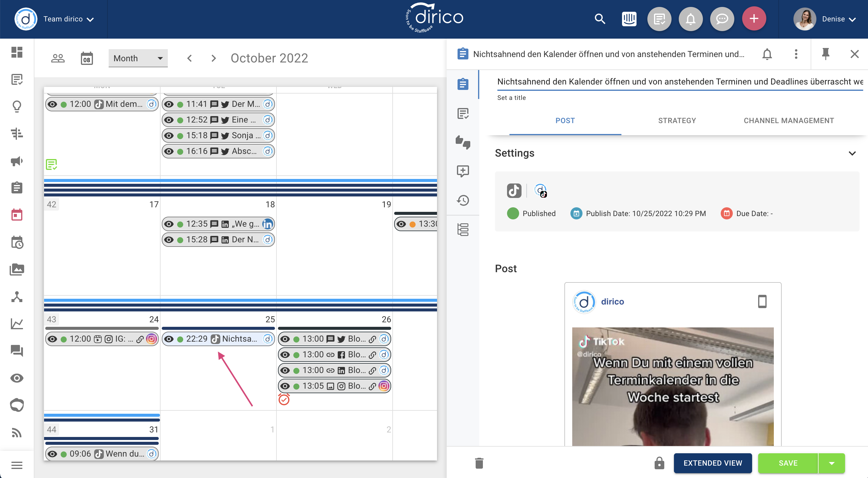Open notifications bell in top header

click(691, 19)
